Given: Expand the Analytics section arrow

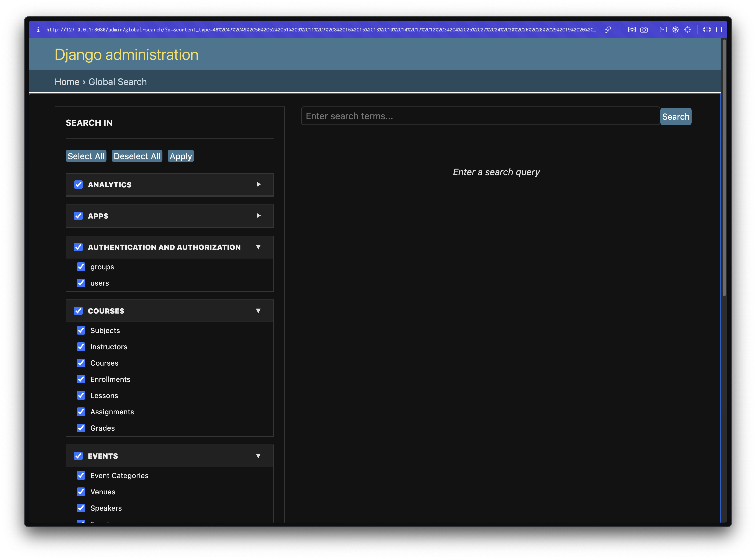Looking at the screenshot, I should 259,184.
